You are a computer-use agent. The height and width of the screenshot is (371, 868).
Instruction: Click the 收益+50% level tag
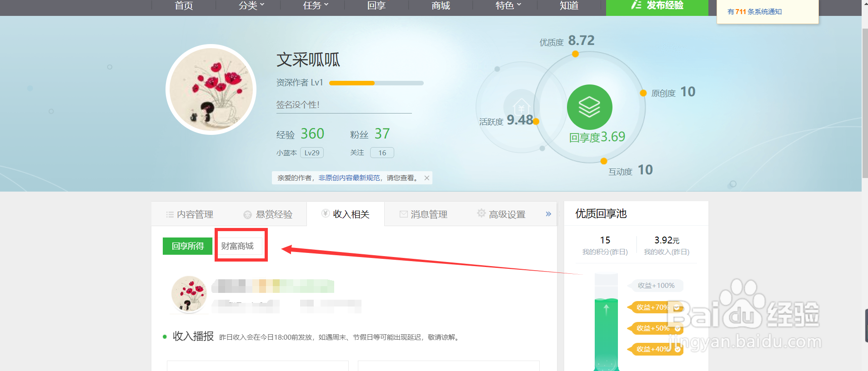click(x=655, y=328)
